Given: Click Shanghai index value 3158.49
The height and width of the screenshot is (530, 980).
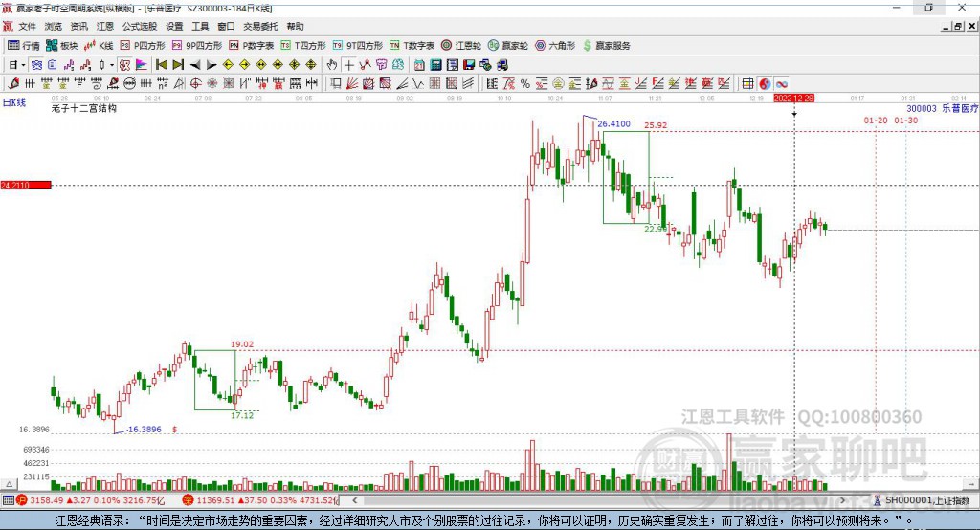Looking at the screenshot, I should (x=47, y=500).
